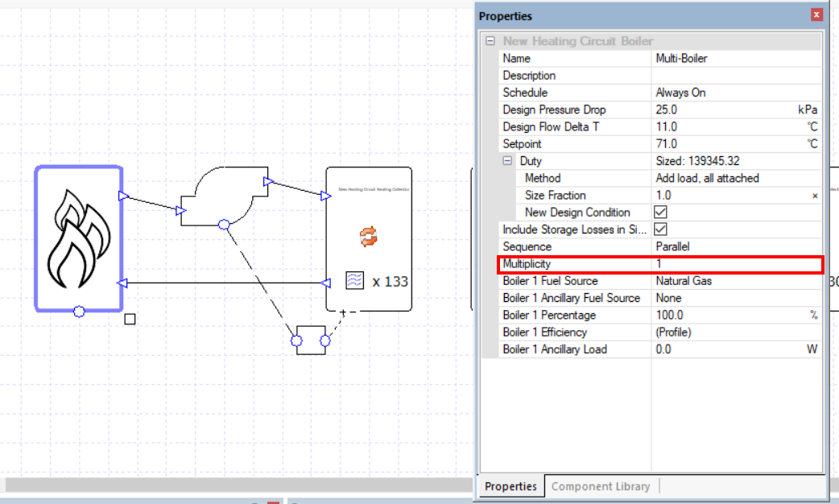The image size is (839, 504).
Task: Switch to the Properties tab
Action: [510, 485]
